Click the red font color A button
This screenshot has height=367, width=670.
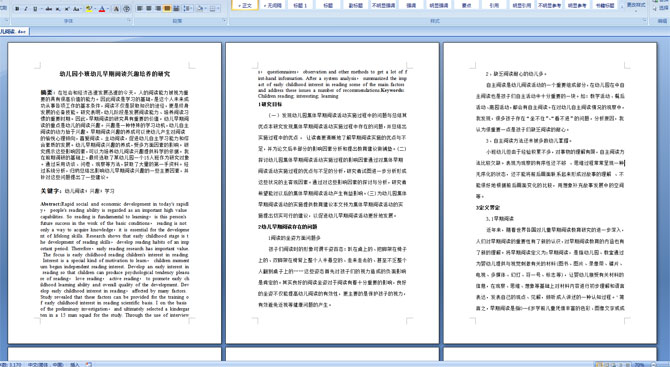[x=102, y=9]
